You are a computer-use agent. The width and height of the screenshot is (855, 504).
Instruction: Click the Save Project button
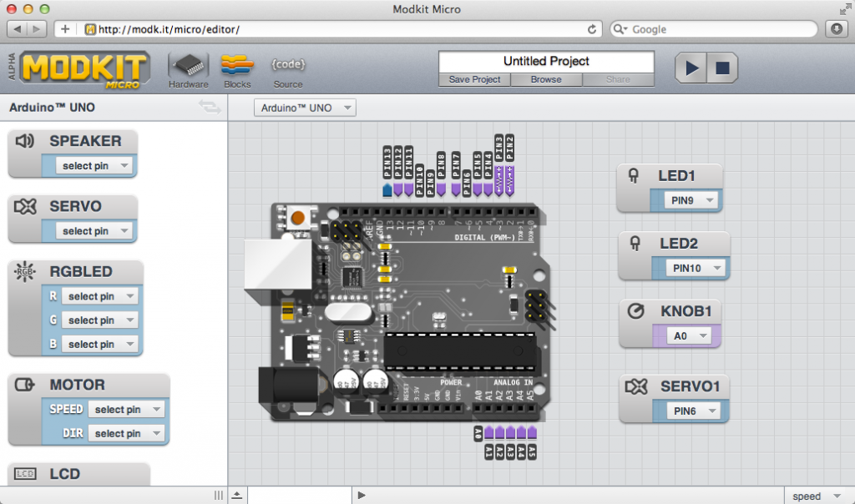tap(474, 79)
